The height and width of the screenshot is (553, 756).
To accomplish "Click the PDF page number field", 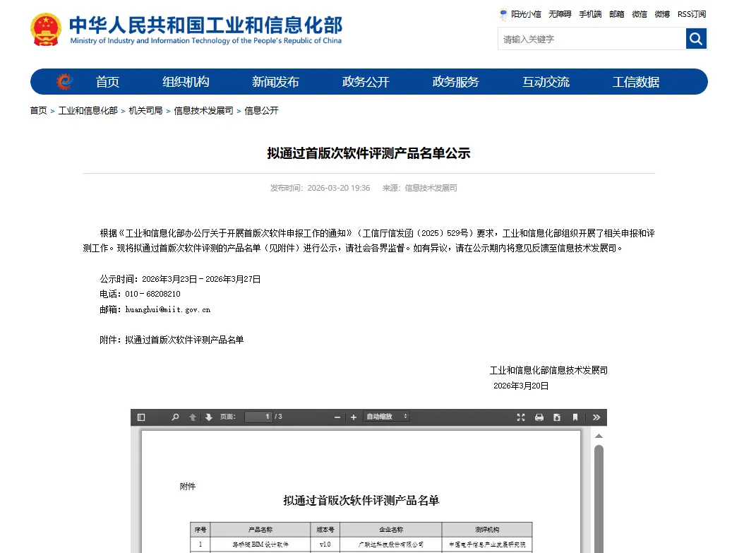I will click(259, 417).
